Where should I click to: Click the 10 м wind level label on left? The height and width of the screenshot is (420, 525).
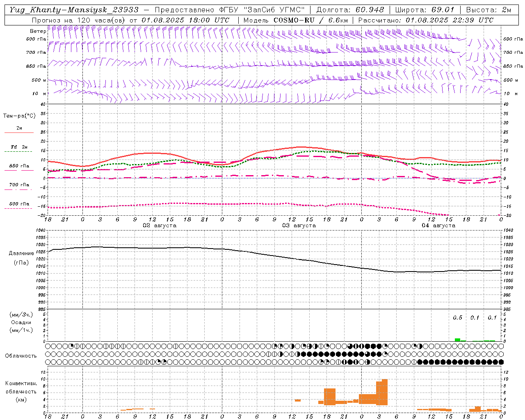(39, 94)
